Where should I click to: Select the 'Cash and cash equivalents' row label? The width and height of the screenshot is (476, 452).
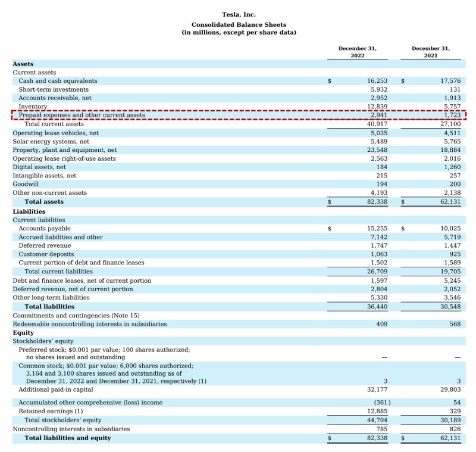coord(58,81)
